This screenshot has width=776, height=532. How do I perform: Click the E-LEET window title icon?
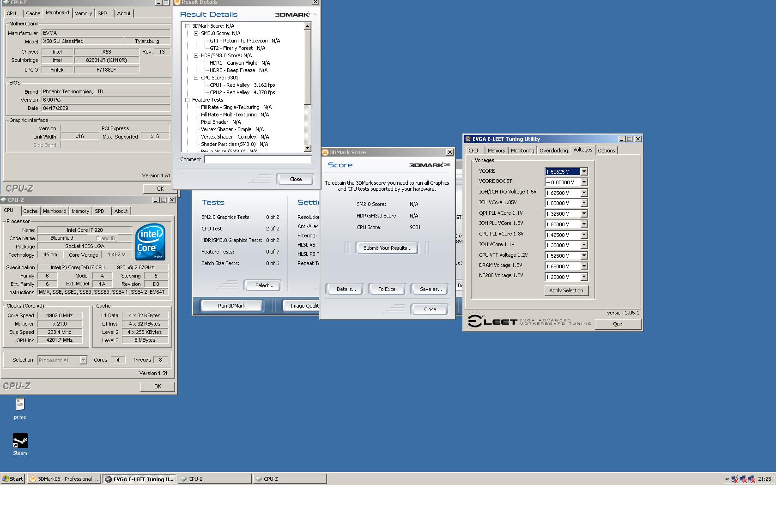468,139
